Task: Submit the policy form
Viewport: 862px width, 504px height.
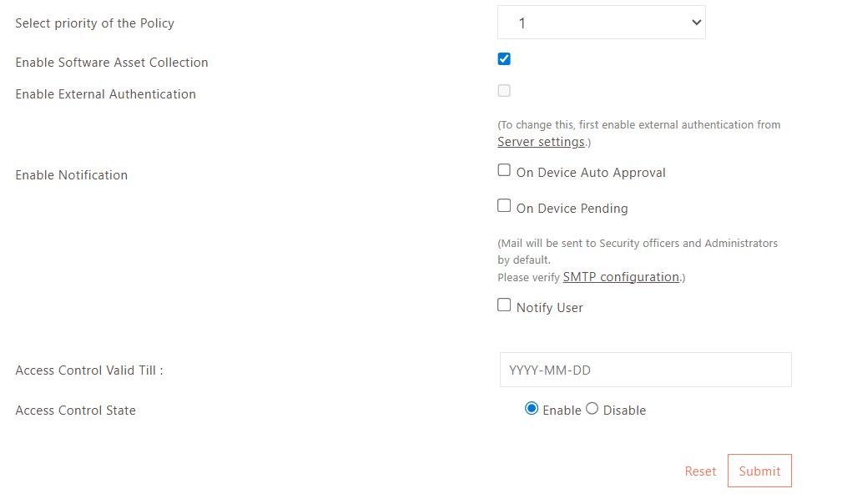Action: coord(759,471)
